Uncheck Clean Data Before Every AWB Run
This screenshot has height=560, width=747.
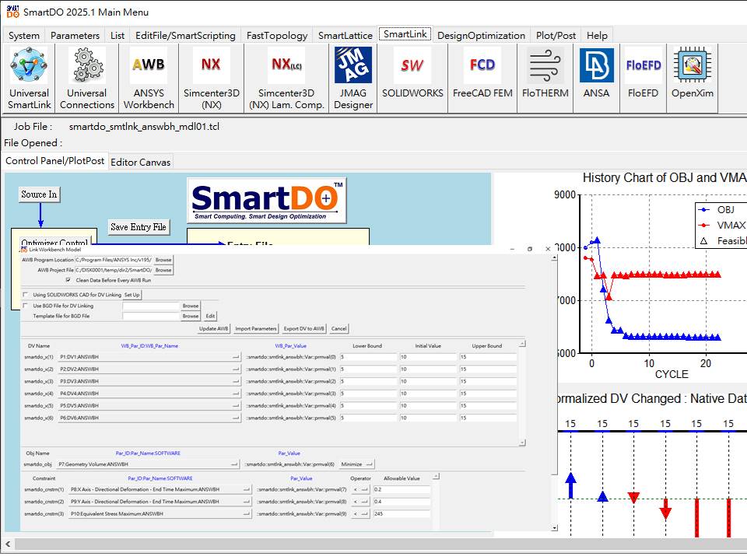click(68, 280)
